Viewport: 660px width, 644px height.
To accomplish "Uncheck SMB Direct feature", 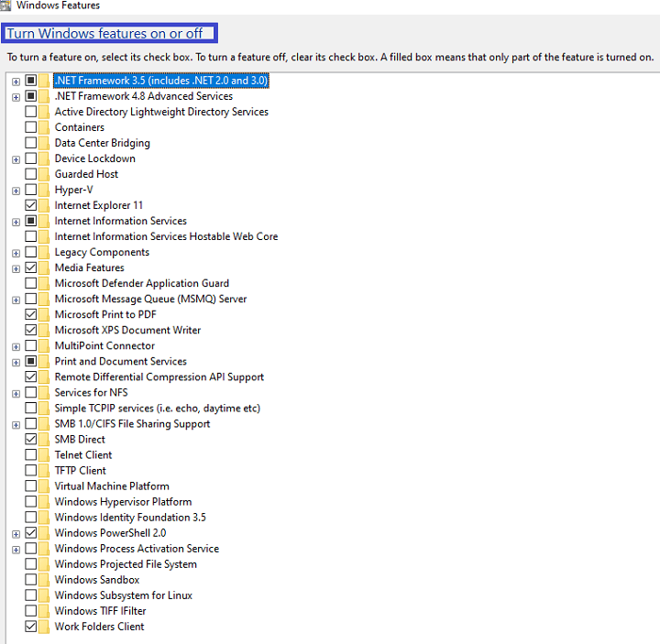I will coord(31,439).
